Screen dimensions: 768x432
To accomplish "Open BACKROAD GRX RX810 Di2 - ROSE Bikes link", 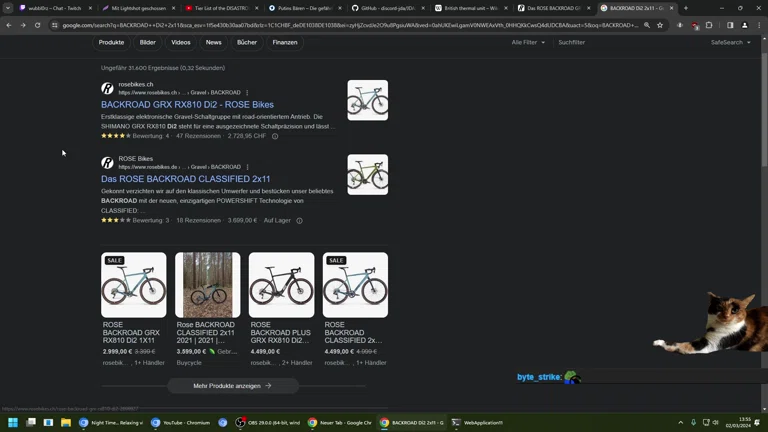I will [187, 105].
